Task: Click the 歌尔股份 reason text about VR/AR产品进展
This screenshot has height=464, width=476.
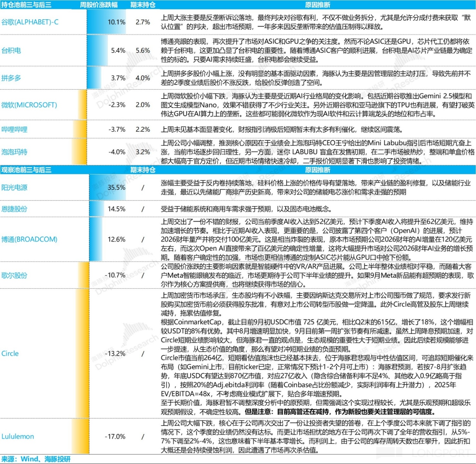Action: click(x=318, y=275)
